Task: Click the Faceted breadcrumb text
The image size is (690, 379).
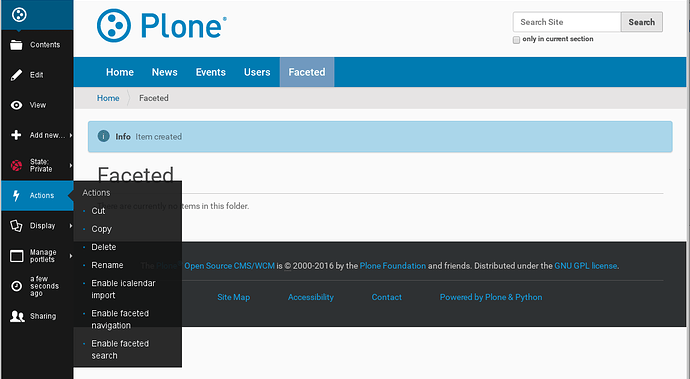Action: click(x=154, y=98)
